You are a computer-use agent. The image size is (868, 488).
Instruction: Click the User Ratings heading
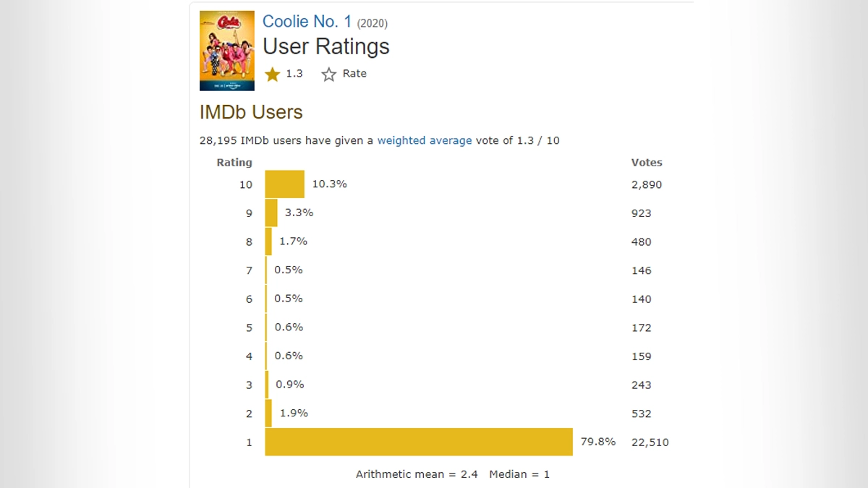coord(326,46)
